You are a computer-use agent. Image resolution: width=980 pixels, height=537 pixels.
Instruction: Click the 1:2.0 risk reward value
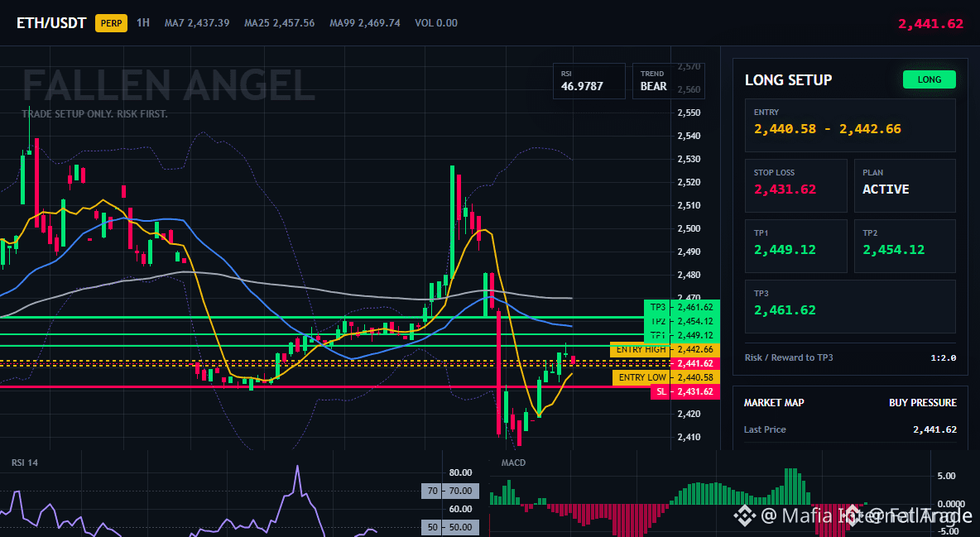pyautogui.click(x=943, y=357)
